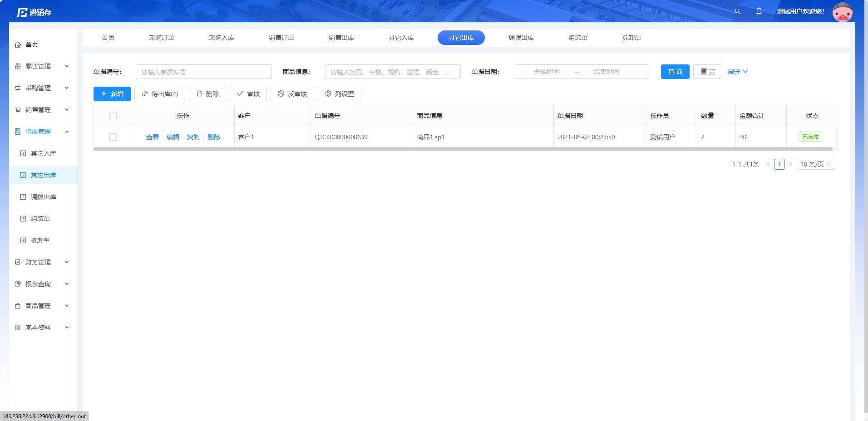
Task: Switch to the 调拨出库 tab
Action: tap(521, 38)
